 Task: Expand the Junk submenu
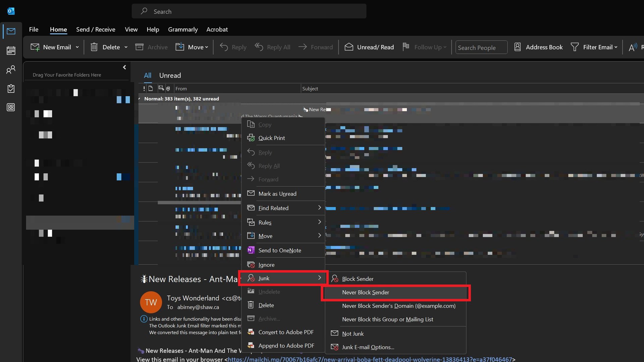[283, 278]
